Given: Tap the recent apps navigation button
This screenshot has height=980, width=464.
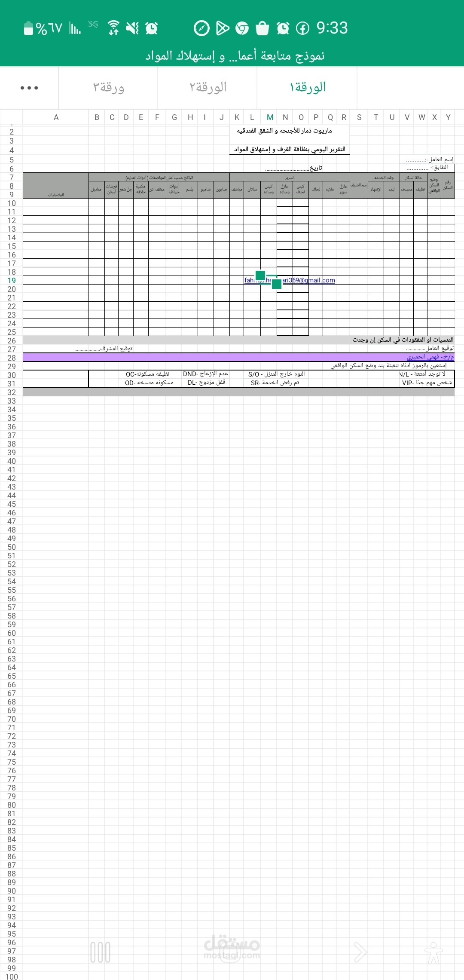Looking at the screenshot, I should (100, 952).
